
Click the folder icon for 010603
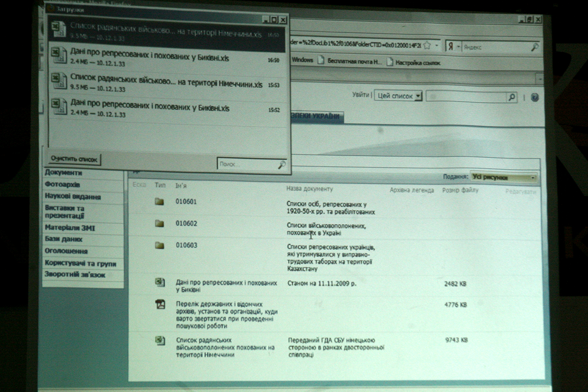(x=159, y=245)
